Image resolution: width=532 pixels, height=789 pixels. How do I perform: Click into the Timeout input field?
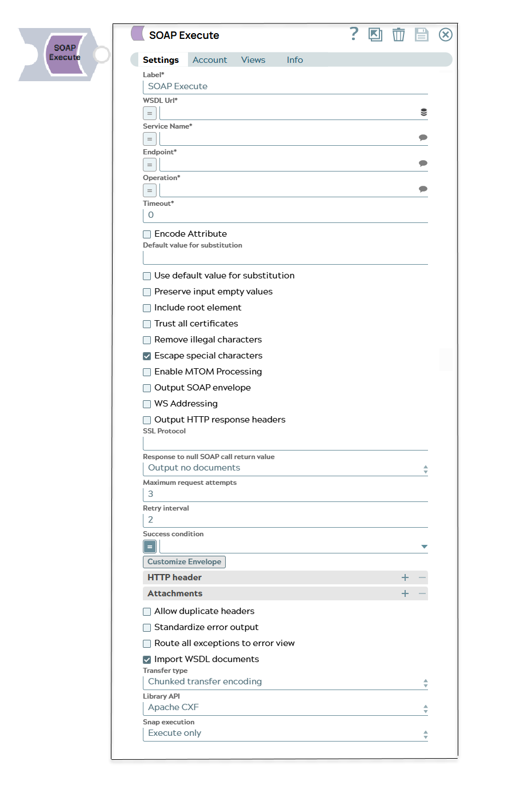pos(286,216)
